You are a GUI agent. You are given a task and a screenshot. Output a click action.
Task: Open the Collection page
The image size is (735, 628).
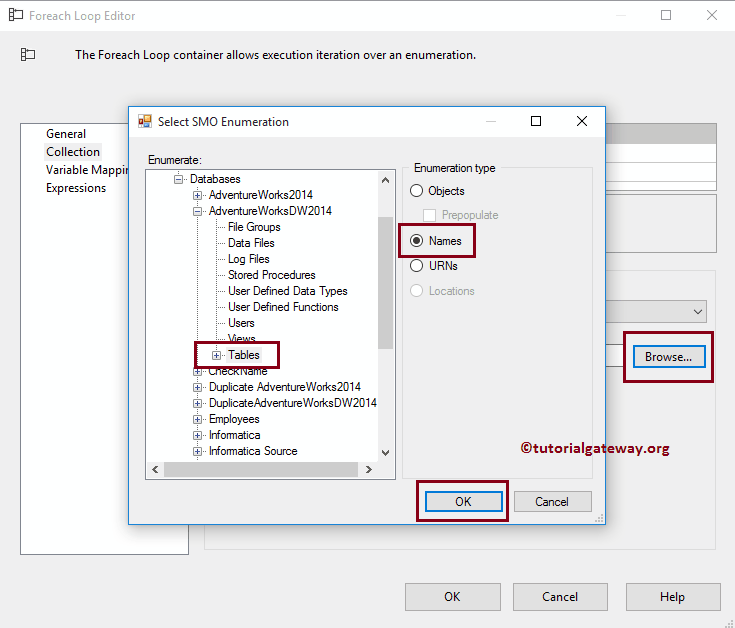(x=73, y=152)
